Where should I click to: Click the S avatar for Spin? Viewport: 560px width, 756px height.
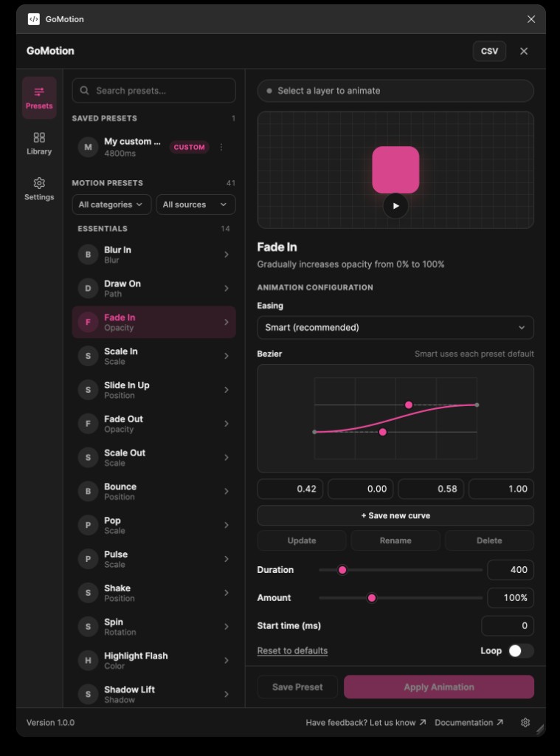89,626
